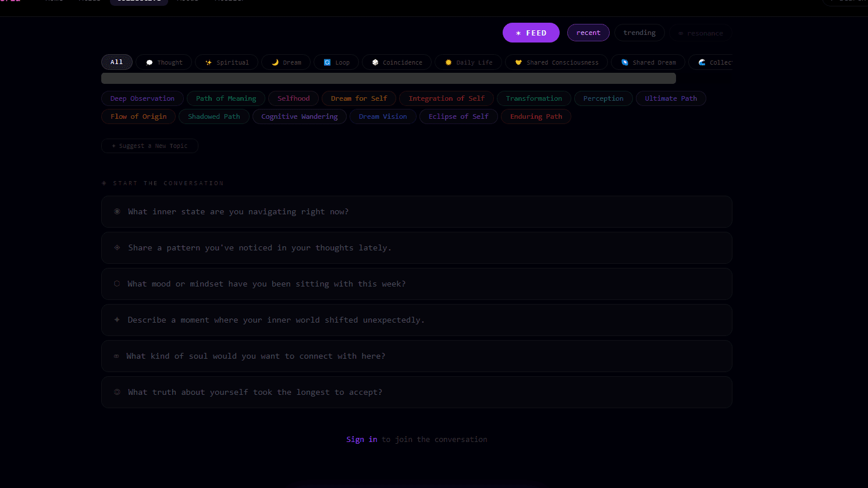868x488 pixels.
Task: Click the handshake icon on Shared Consciousness
Action: [518, 62]
